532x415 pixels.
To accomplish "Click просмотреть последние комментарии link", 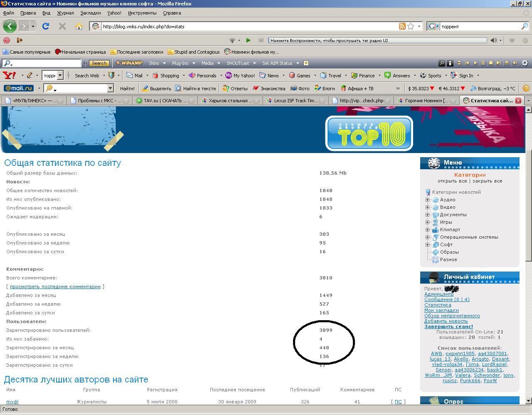I will pyautogui.click(x=55, y=287).
